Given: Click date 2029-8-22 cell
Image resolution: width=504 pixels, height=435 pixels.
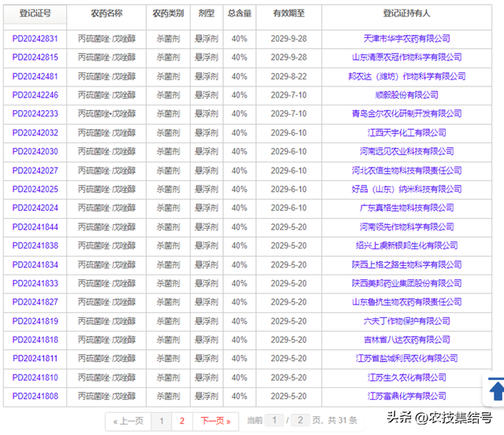Looking at the screenshot, I should 289,76.
